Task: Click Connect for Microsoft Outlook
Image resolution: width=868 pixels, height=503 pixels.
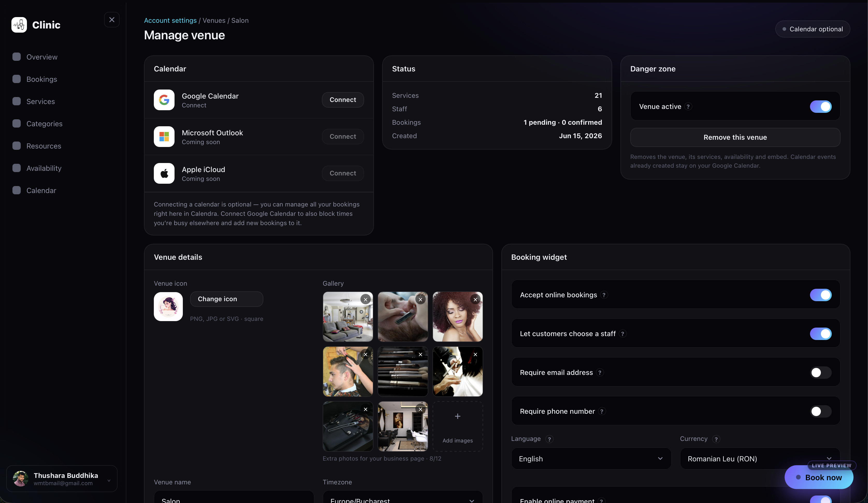Action: pos(343,137)
